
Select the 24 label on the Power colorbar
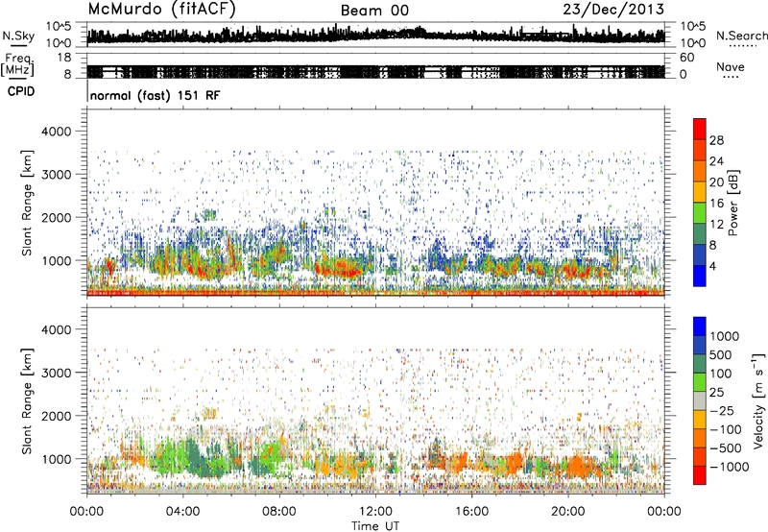pyautogui.click(x=716, y=161)
